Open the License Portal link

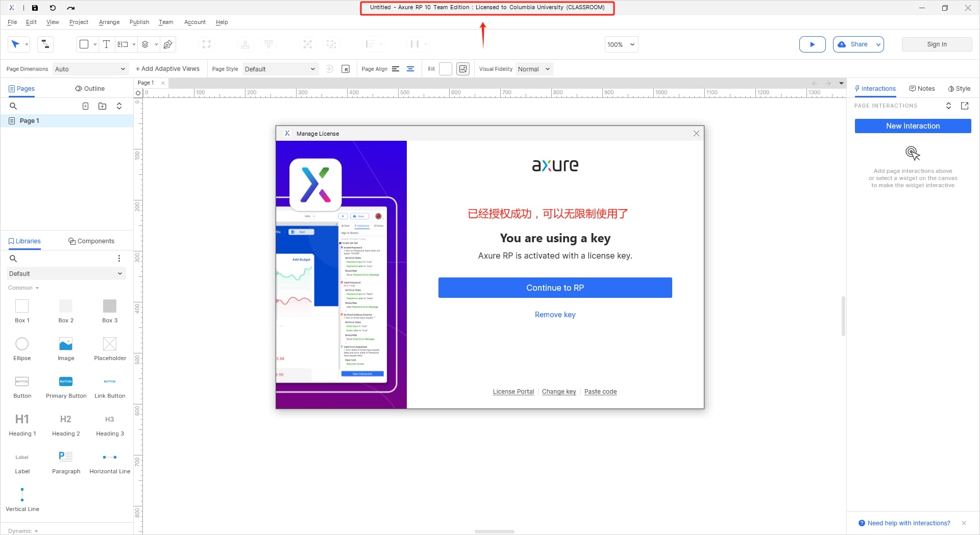tap(513, 392)
